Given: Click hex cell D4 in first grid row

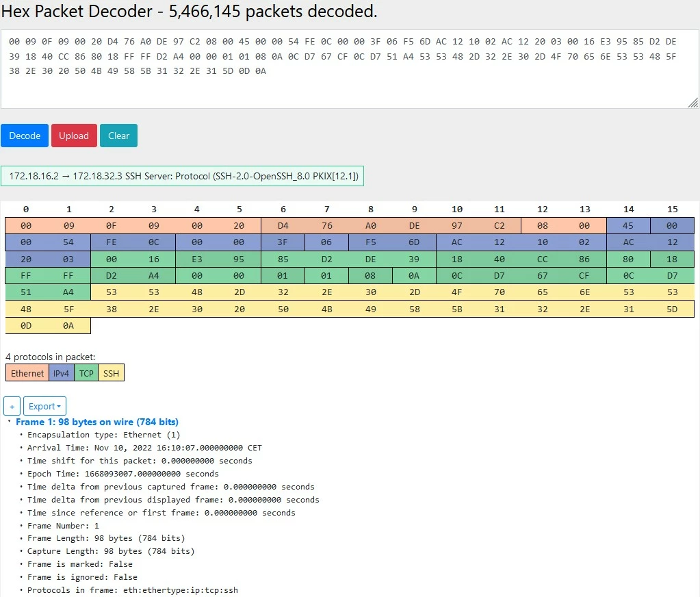Looking at the screenshot, I should point(283,225).
